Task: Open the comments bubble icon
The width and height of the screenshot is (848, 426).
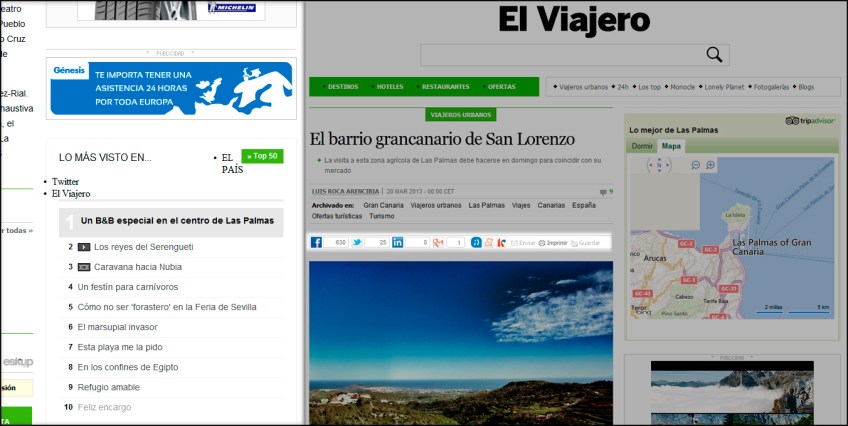Action: (602, 191)
